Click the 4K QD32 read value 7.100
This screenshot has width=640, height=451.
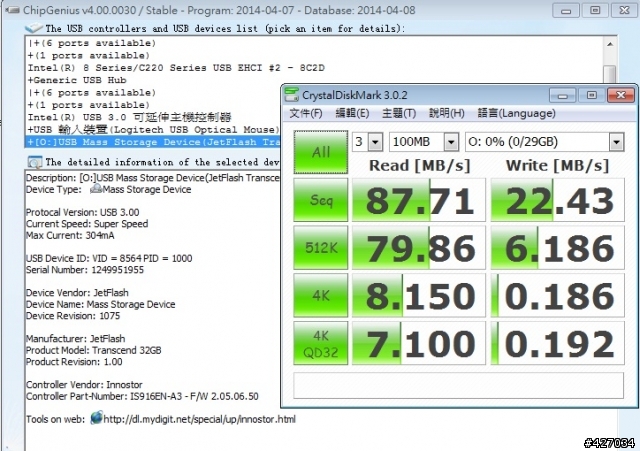tap(419, 343)
